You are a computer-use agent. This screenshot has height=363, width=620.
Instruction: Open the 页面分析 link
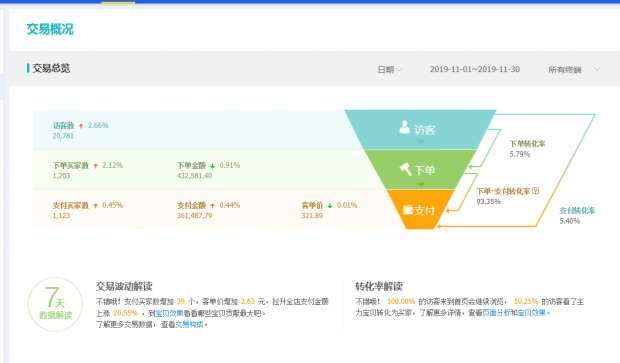[x=496, y=313]
